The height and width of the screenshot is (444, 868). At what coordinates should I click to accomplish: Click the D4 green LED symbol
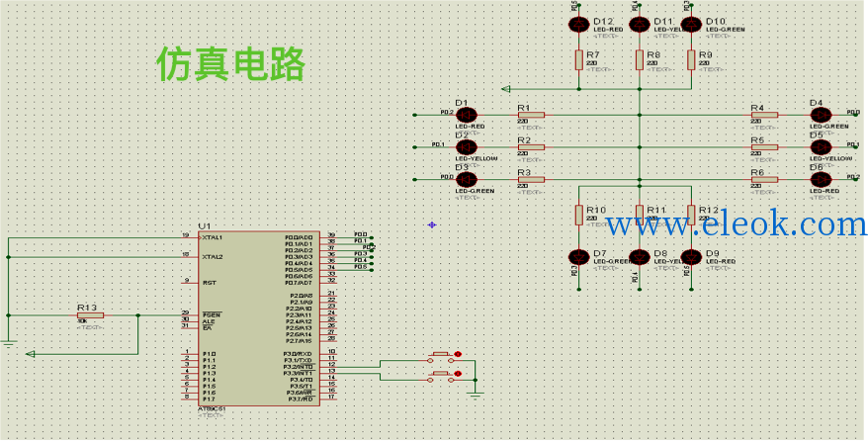click(x=821, y=115)
